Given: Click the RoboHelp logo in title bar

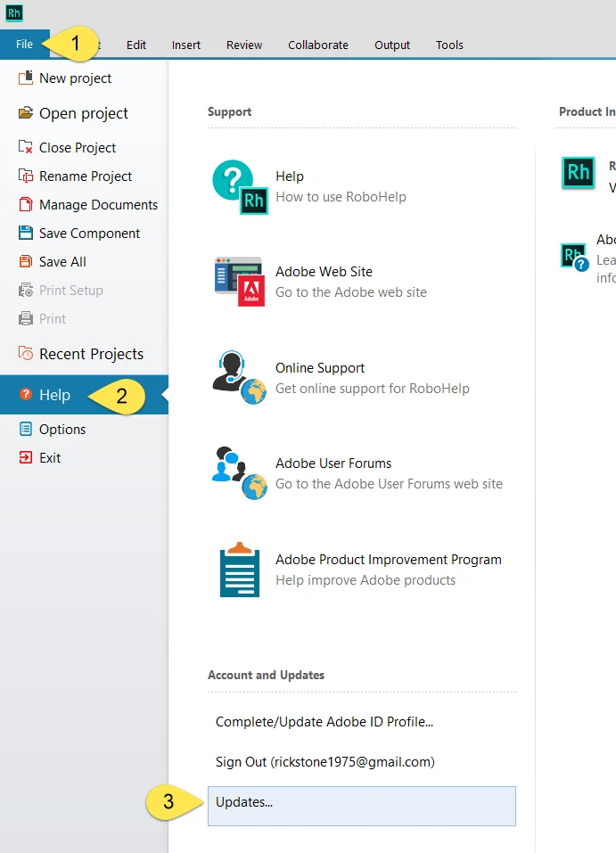Looking at the screenshot, I should pyautogui.click(x=14, y=12).
